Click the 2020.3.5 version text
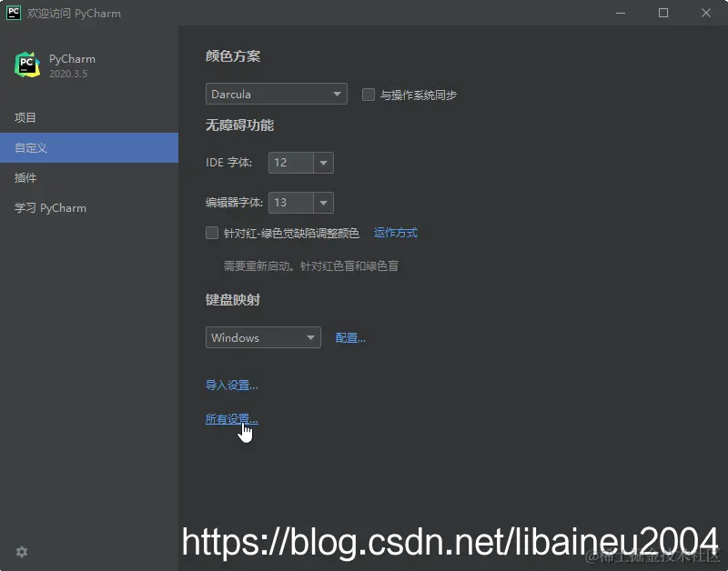This screenshot has width=728, height=571. pos(68,74)
